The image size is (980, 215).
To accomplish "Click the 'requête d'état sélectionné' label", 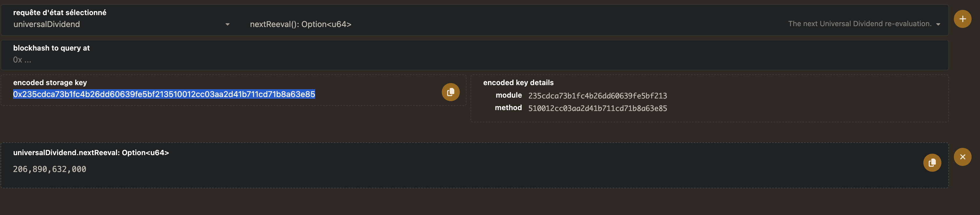I will pos(60,12).
